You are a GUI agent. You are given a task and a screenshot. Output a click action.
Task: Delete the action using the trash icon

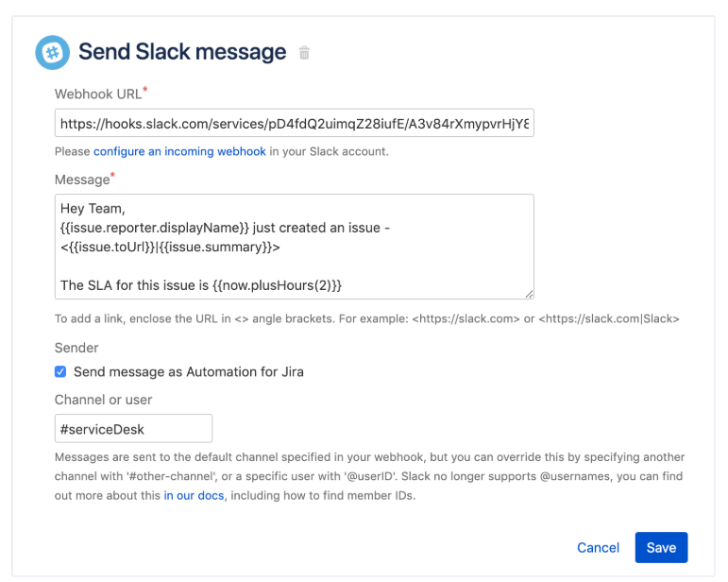(304, 53)
